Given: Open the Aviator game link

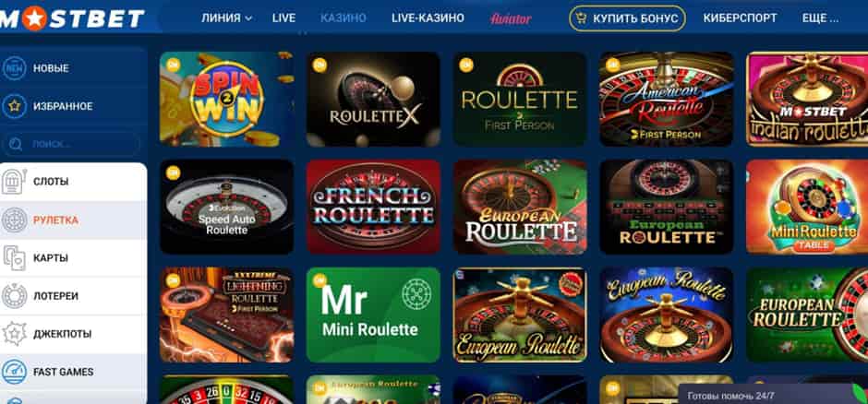Looking at the screenshot, I should (511, 18).
